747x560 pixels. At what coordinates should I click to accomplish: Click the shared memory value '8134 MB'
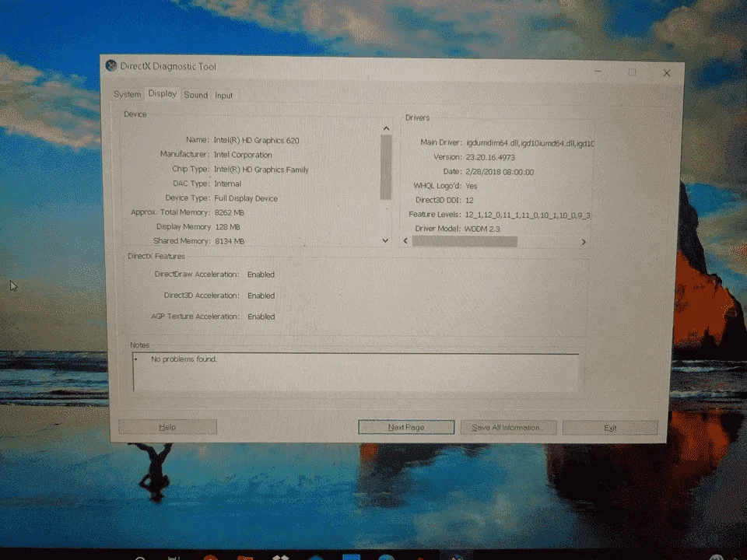tap(230, 241)
